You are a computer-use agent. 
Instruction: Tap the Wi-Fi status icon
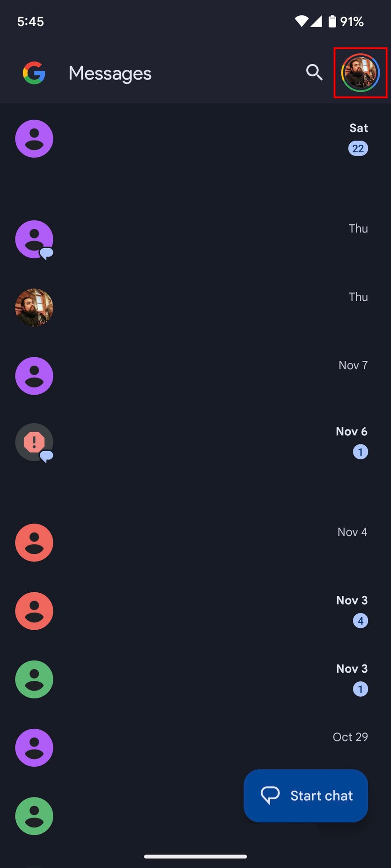pyautogui.click(x=301, y=21)
